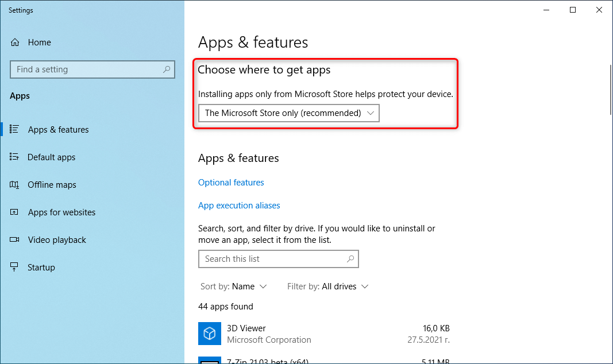The image size is (613, 364).
Task: Click the Choose where to get apps heading
Action: (264, 70)
